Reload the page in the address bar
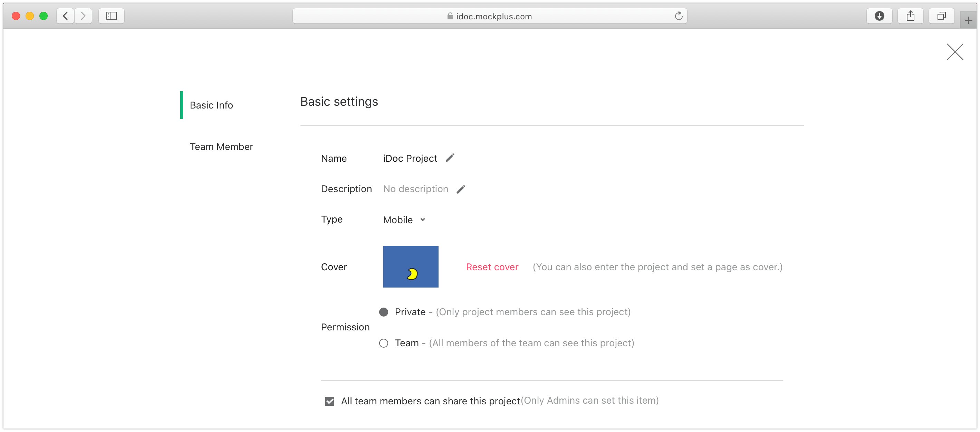This screenshot has height=432, width=980. click(678, 16)
